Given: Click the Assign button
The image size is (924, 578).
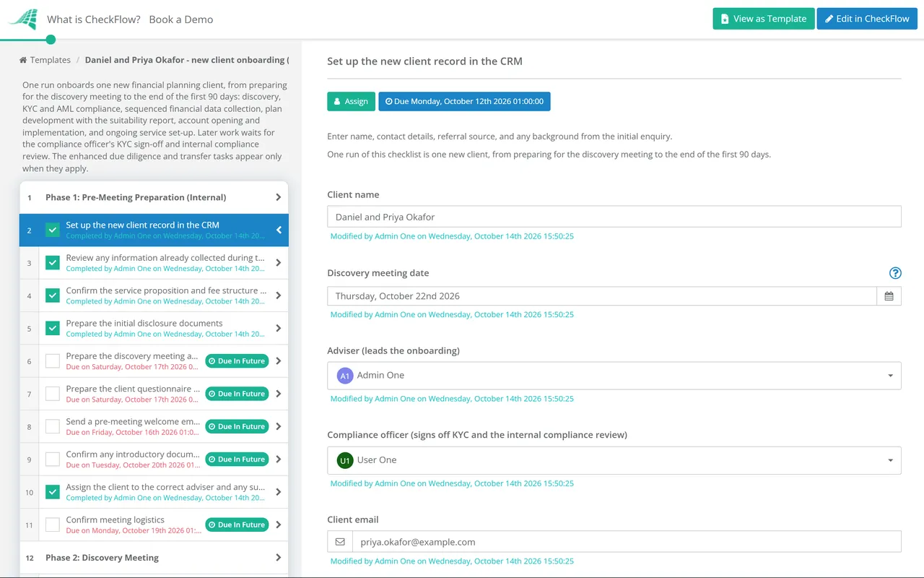Looking at the screenshot, I should (352, 101).
